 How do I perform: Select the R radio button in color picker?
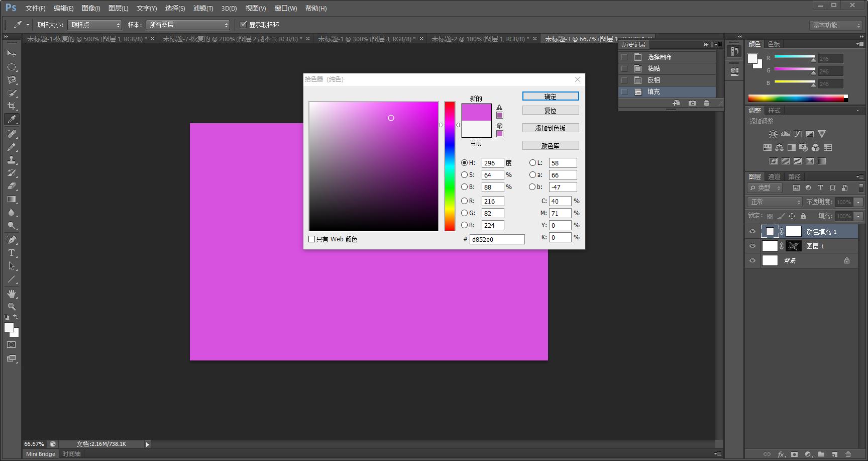(x=465, y=201)
